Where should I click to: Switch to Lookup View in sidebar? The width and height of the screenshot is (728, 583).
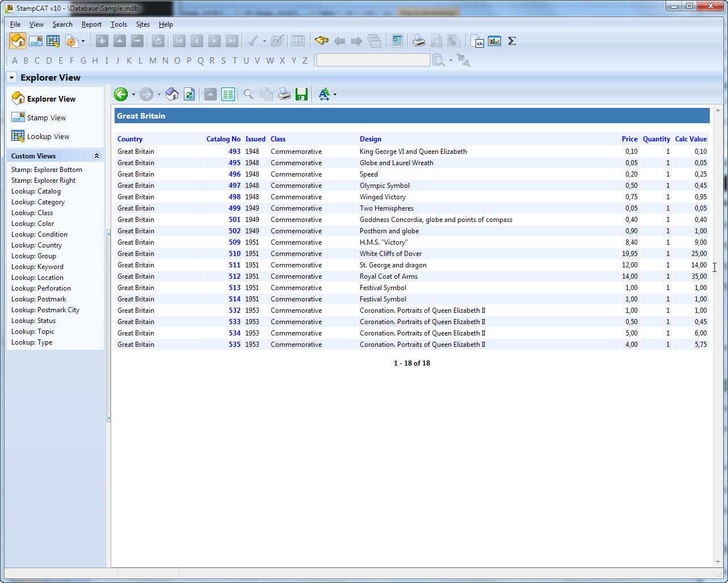click(x=48, y=137)
